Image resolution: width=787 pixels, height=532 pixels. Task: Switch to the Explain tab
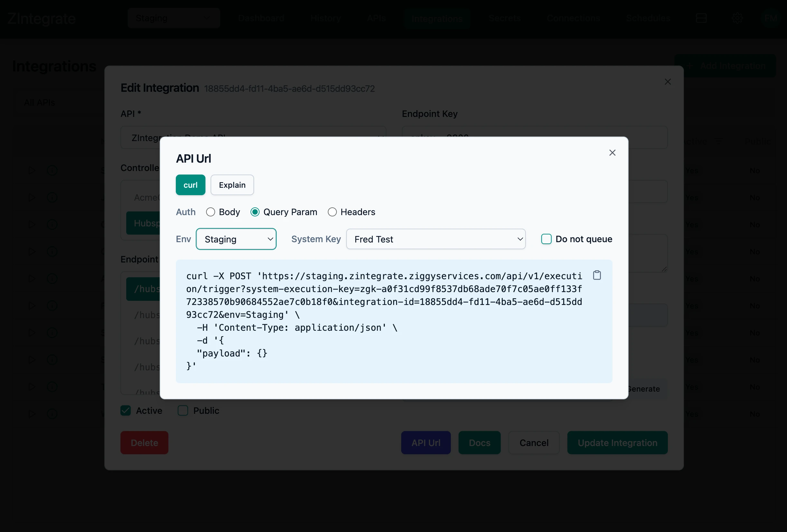[232, 185]
